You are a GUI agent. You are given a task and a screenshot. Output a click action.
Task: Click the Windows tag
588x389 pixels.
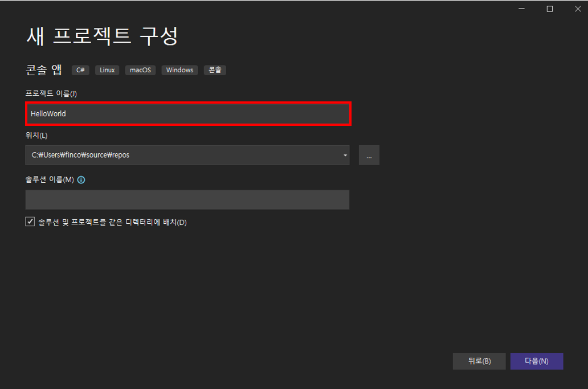tap(179, 70)
